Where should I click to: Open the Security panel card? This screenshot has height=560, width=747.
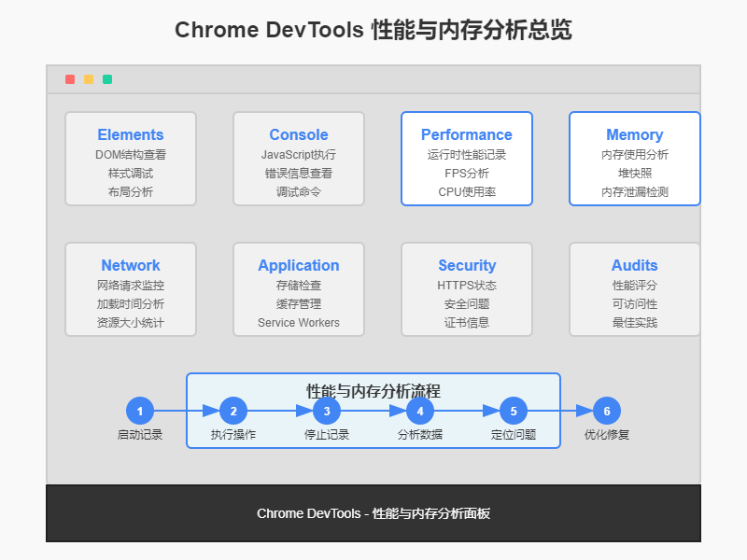(466, 289)
